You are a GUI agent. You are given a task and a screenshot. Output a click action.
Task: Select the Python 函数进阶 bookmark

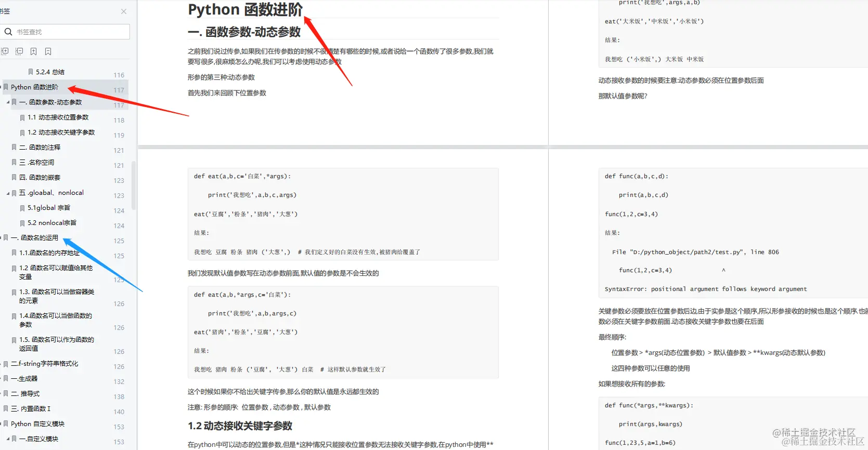point(34,87)
